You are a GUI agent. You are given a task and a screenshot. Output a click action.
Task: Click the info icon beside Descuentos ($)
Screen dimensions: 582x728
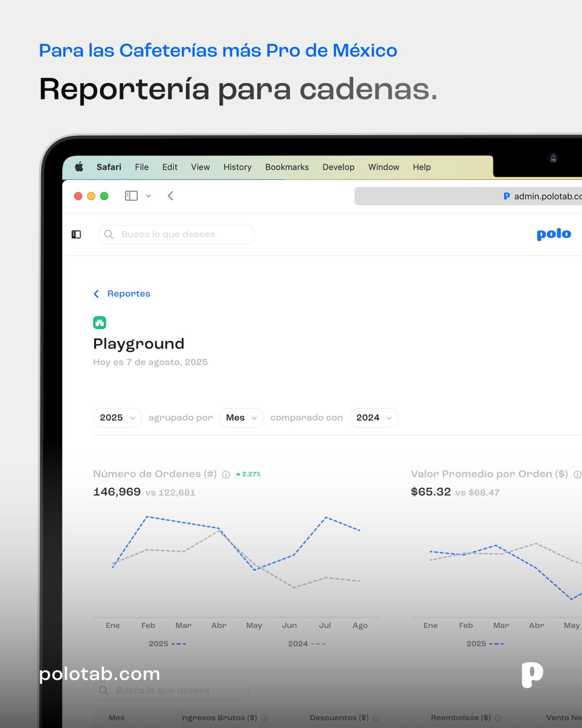(376, 718)
